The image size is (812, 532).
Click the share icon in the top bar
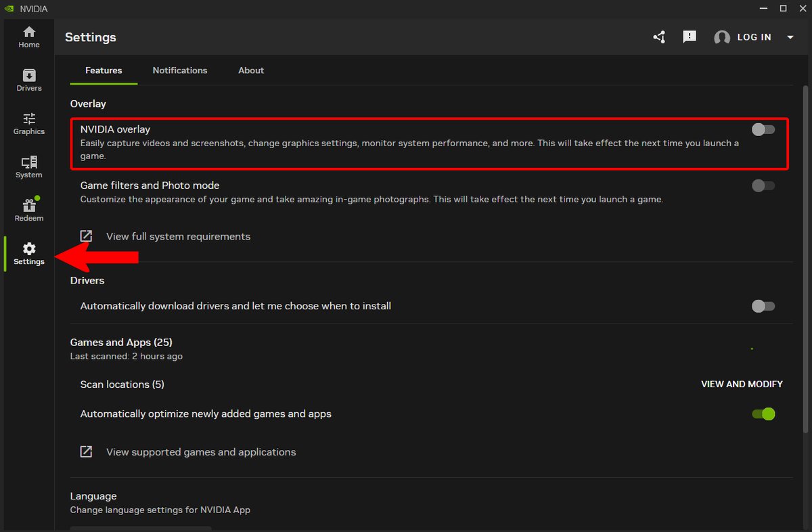(659, 37)
